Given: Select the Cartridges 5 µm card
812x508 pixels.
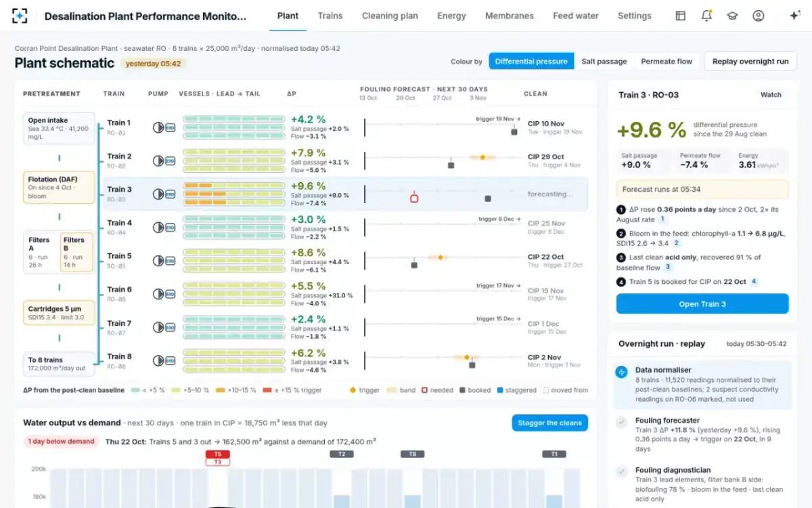Looking at the screenshot, I should click(59, 313).
